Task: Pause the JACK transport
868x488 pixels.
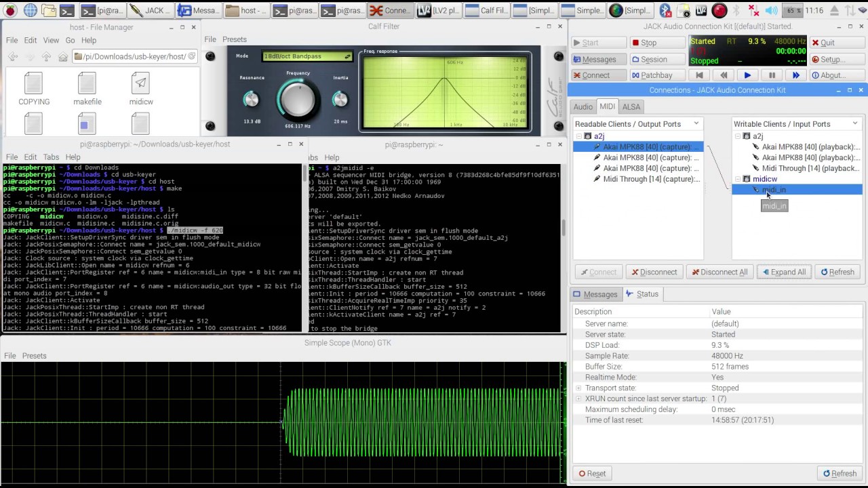Action: pyautogui.click(x=772, y=75)
